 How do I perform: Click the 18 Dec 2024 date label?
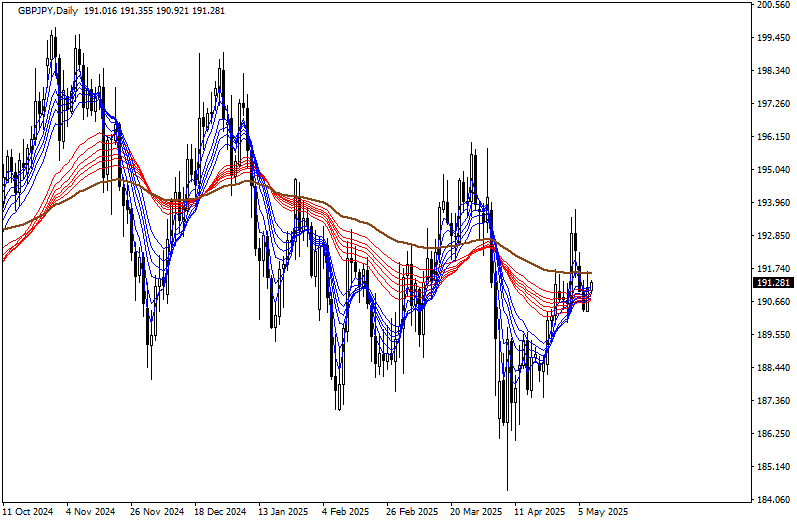220,512
